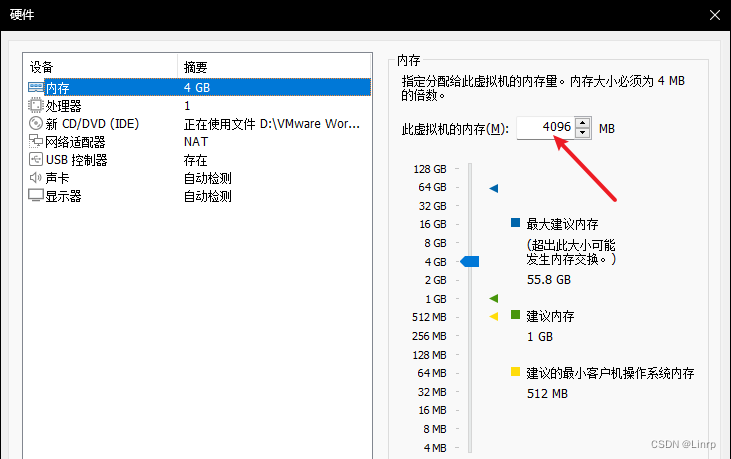Image resolution: width=731 pixels, height=459 pixels.
Task: Click the 网络适配器 network adapter icon
Action: tap(35, 141)
